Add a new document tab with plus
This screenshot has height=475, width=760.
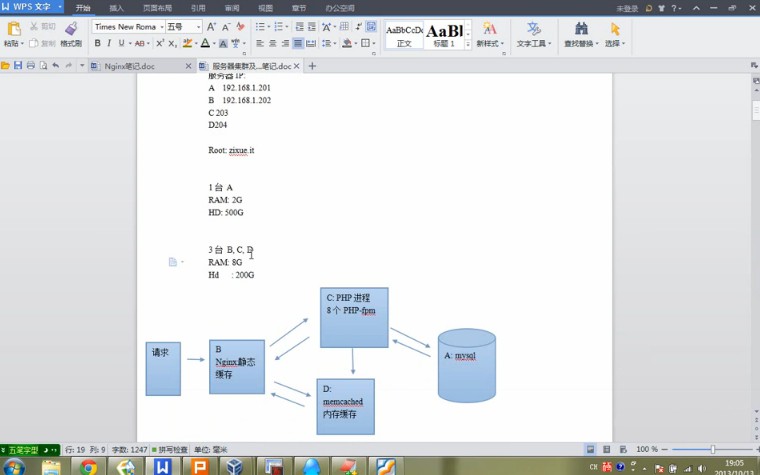312,66
